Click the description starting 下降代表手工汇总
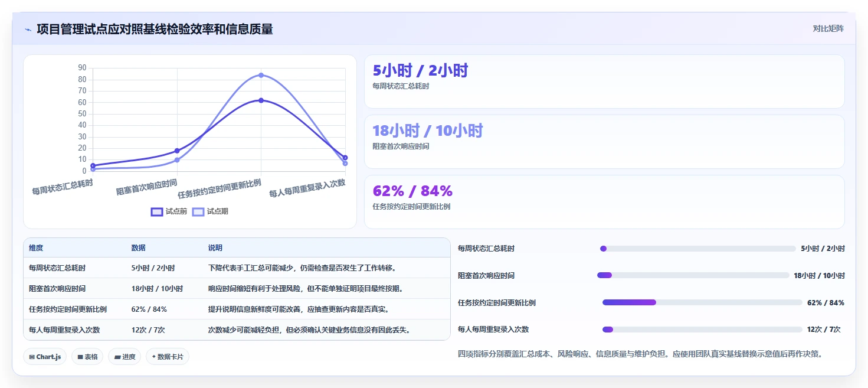 (302, 268)
